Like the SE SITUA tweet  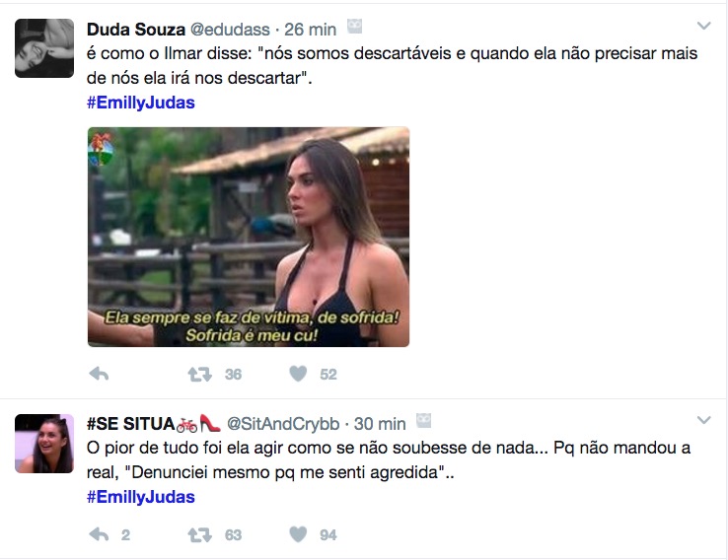point(298,534)
